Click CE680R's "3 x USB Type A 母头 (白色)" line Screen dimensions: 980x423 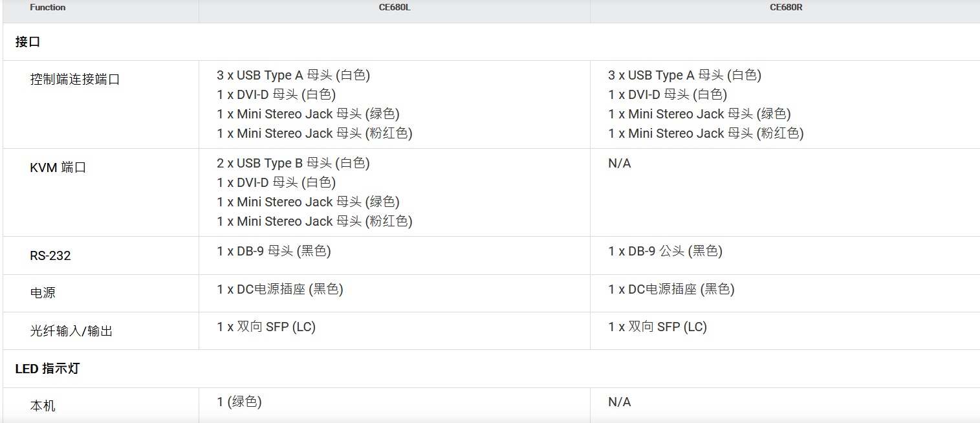pos(684,75)
